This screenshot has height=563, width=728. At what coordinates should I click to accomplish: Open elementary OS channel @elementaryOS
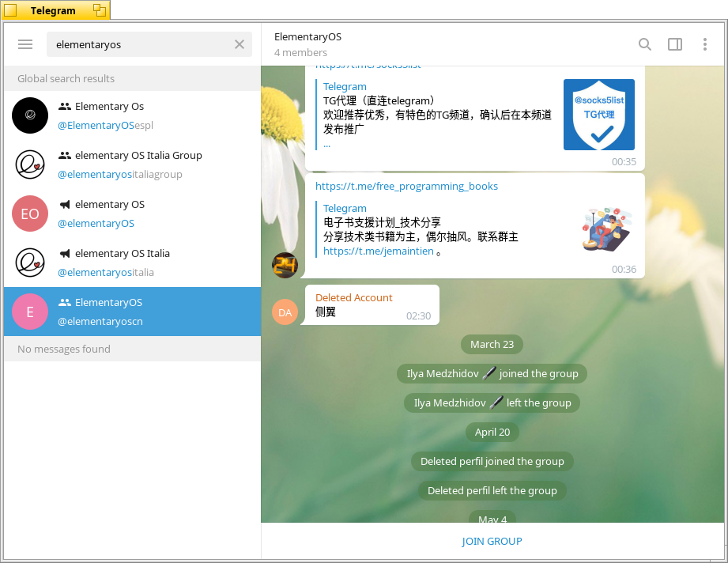(132, 213)
